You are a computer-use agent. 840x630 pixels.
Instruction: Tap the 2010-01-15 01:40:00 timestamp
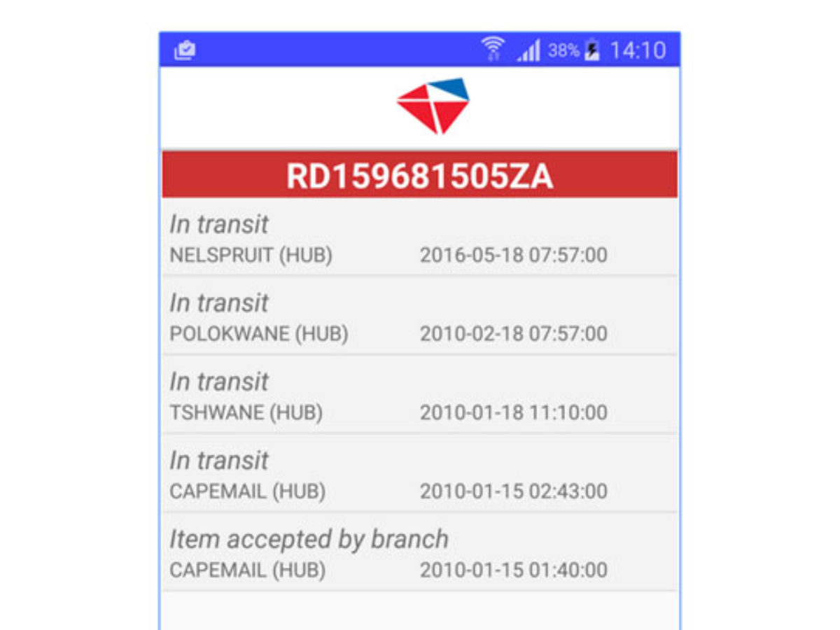tap(513, 570)
